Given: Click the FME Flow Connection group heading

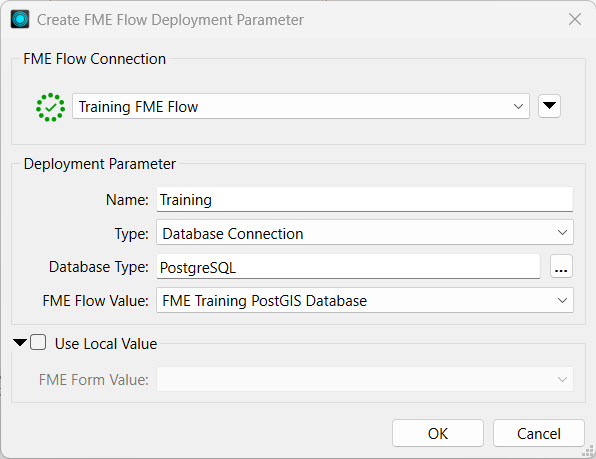Looking at the screenshot, I should (x=95, y=59).
